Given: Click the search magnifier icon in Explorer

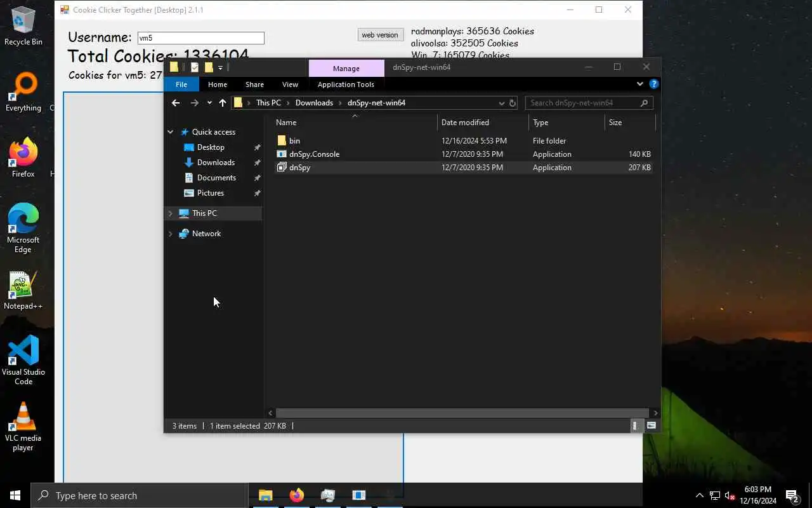Looking at the screenshot, I should pos(644,103).
